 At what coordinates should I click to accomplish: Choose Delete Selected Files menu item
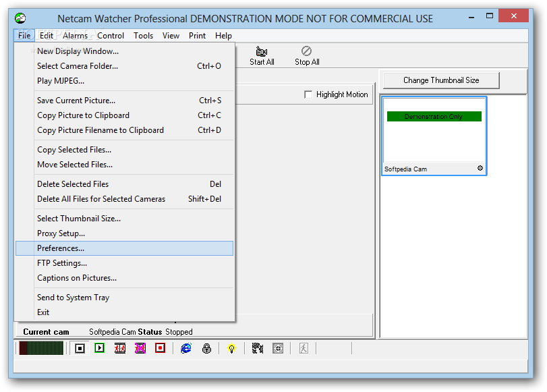[x=125, y=184]
